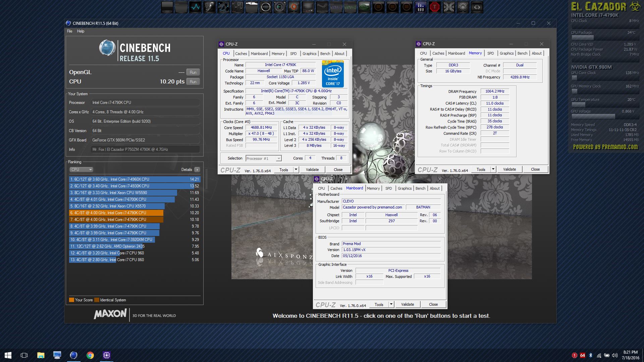Viewport: 644px width, 362px height.
Task: Switch to Bench tab in left CPU-Z window
Action: (325, 54)
